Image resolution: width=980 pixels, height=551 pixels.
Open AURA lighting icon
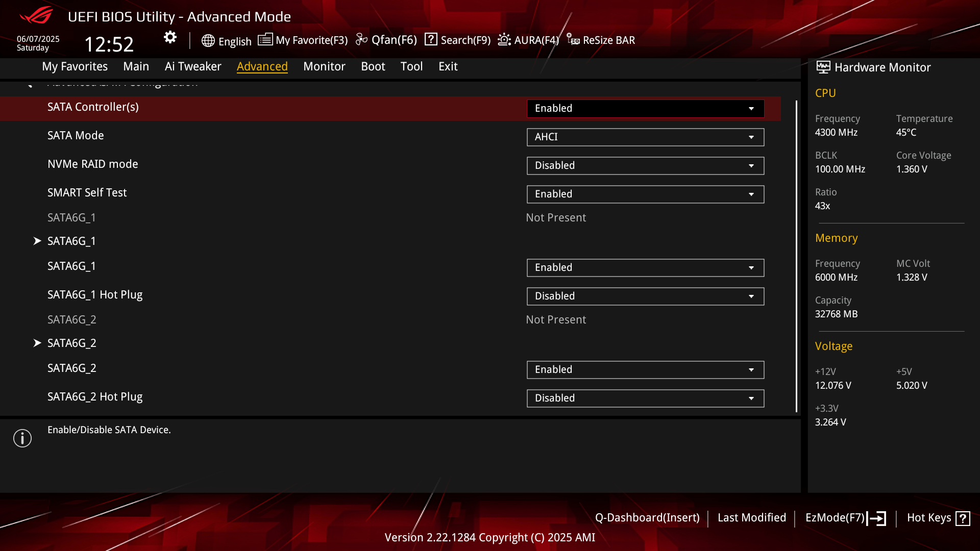coord(504,39)
